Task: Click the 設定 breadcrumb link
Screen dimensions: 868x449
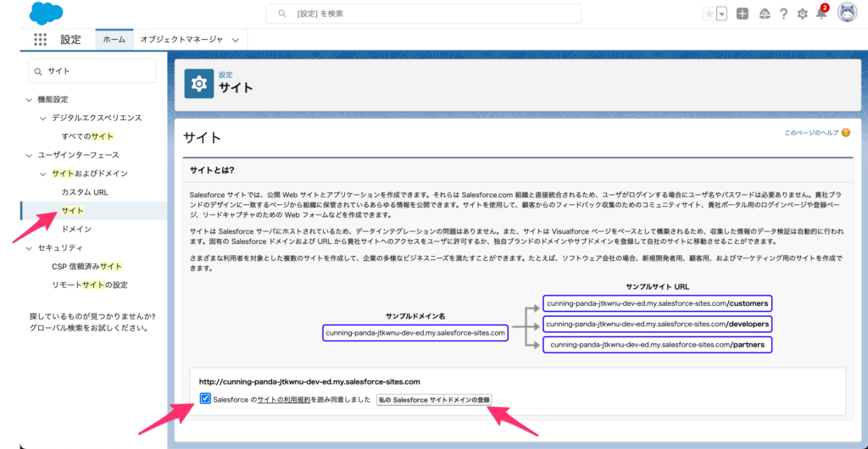Action: click(x=225, y=74)
